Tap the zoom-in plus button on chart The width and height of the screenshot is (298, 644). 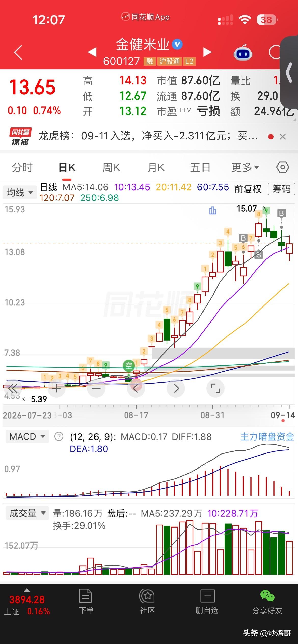pos(57,388)
